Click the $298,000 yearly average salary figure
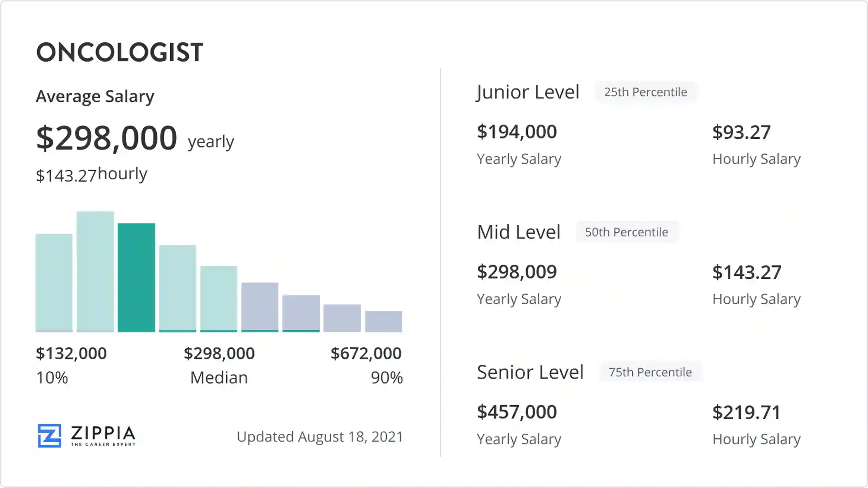The image size is (868, 488). pos(107,138)
